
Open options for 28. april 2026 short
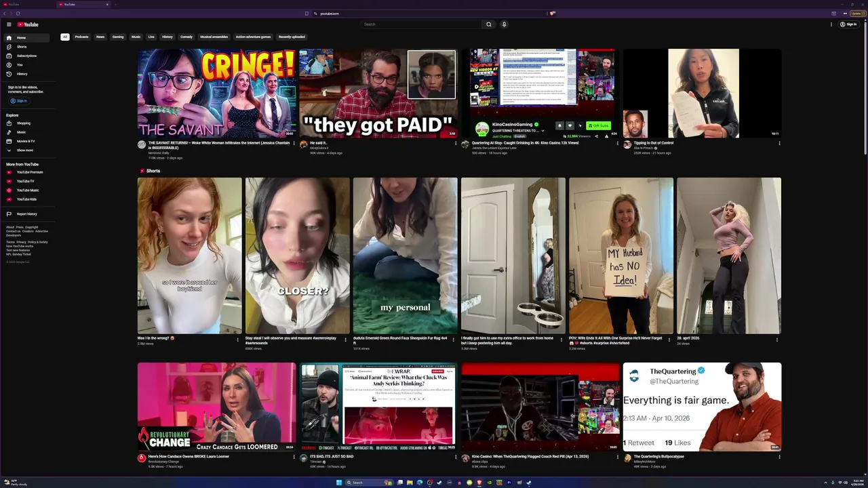click(778, 340)
